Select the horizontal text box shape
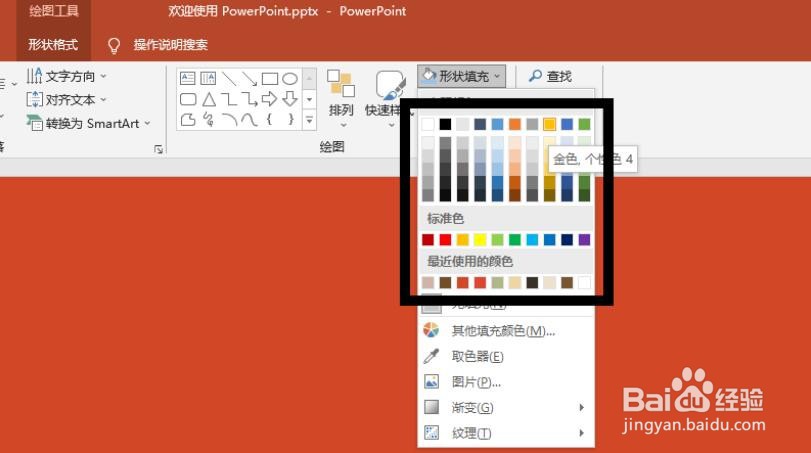This screenshot has height=453, width=811. 187,79
